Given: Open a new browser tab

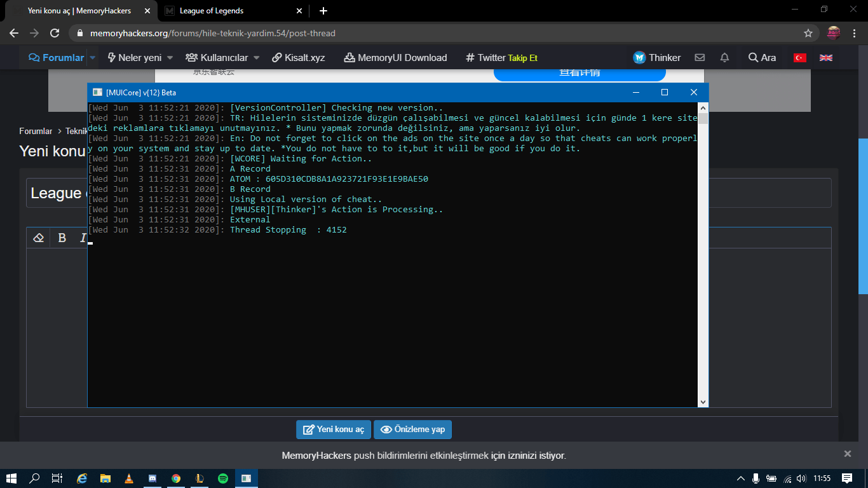Looking at the screenshot, I should pos(323,11).
